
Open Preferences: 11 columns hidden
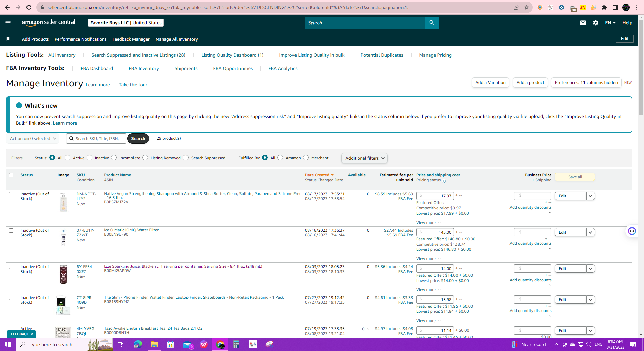tap(586, 83)
